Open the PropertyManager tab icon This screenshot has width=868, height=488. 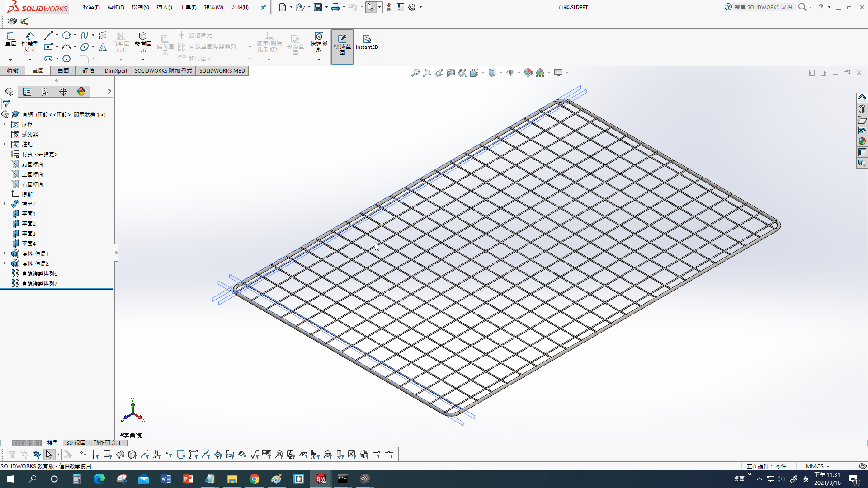click(27, 92)
